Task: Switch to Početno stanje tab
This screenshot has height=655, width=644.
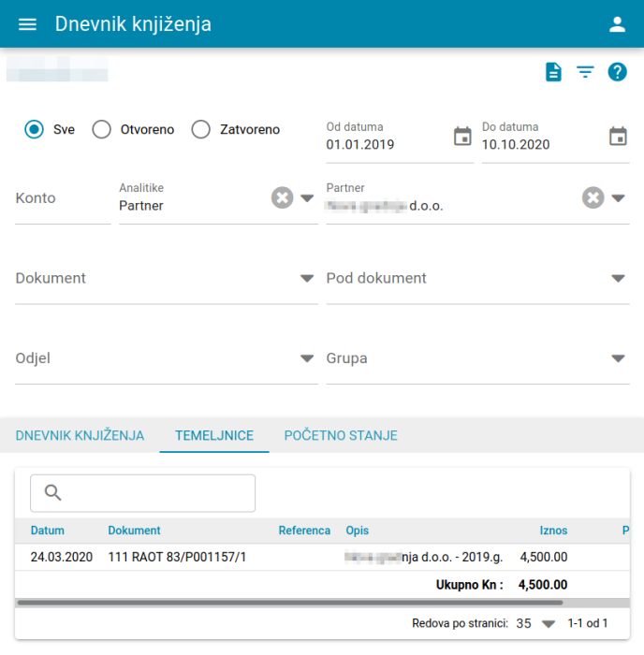Action: [341, 436]
